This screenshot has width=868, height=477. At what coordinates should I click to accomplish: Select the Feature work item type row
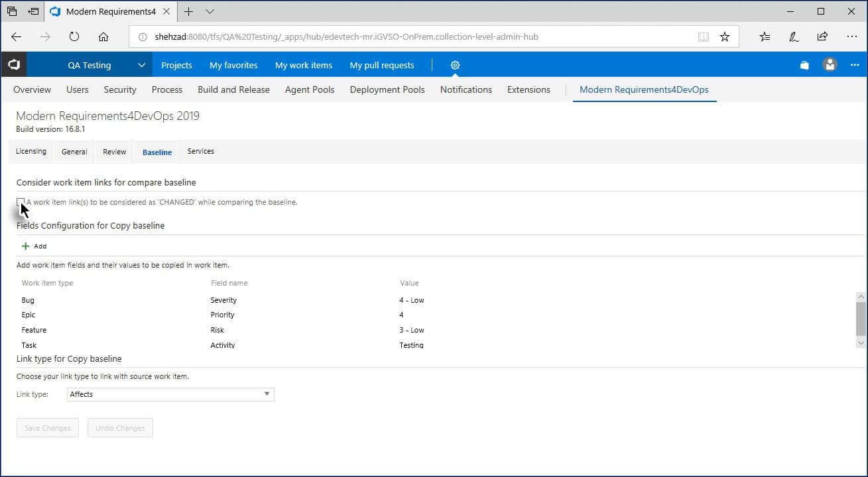(34, 330)
